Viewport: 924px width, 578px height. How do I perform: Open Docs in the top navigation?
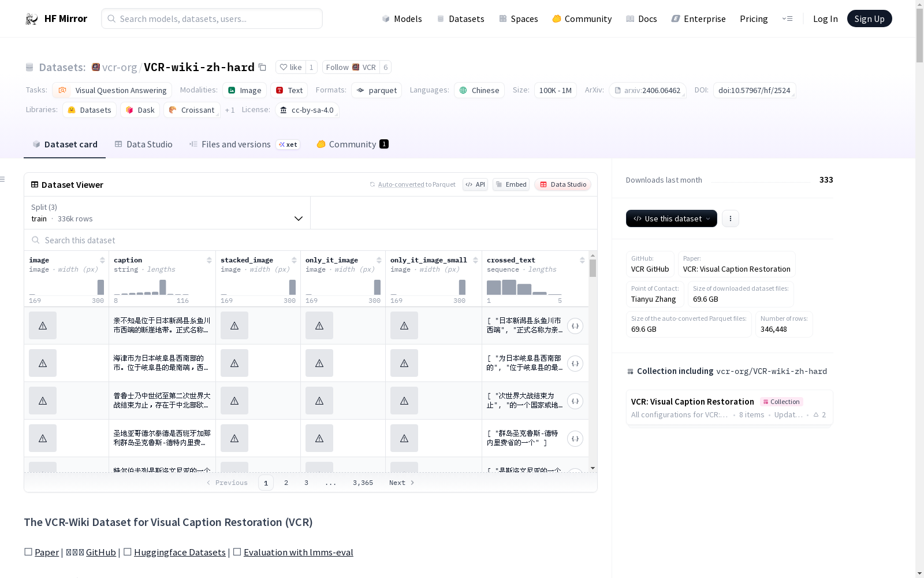[x=642, y=18]
